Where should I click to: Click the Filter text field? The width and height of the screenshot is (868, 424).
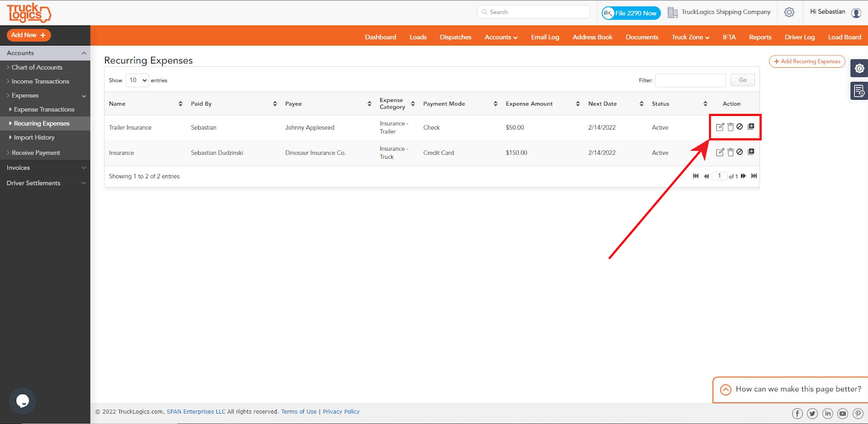point(690,80)
